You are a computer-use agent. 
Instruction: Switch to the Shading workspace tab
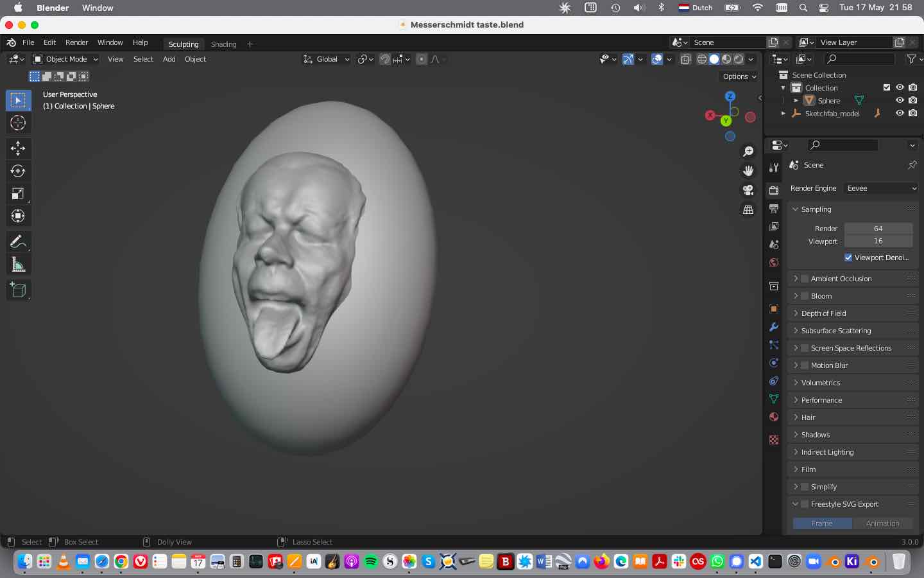coord(223,44)
